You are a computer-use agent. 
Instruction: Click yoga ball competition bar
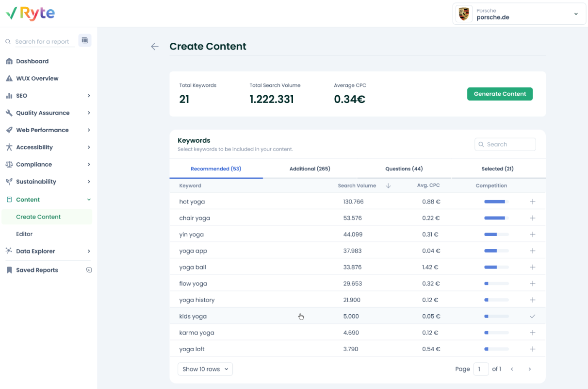[496, 267]
